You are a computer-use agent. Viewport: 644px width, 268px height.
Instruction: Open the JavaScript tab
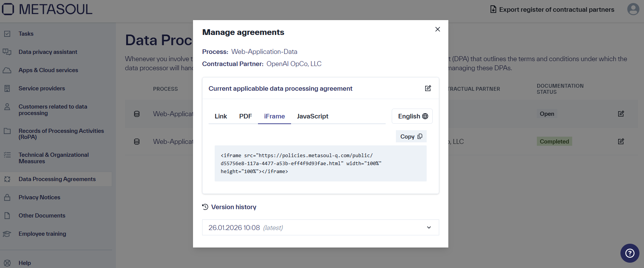click(x=313, y=116)
